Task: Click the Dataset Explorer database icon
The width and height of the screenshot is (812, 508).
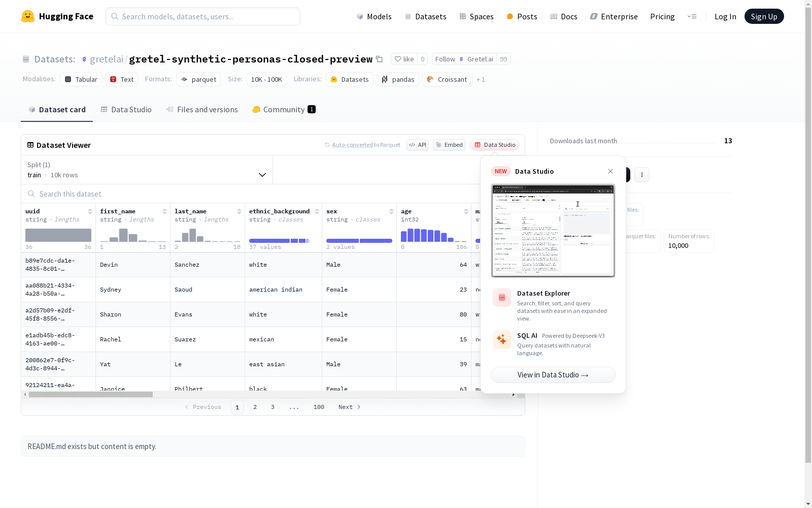Action: [502, 298]
